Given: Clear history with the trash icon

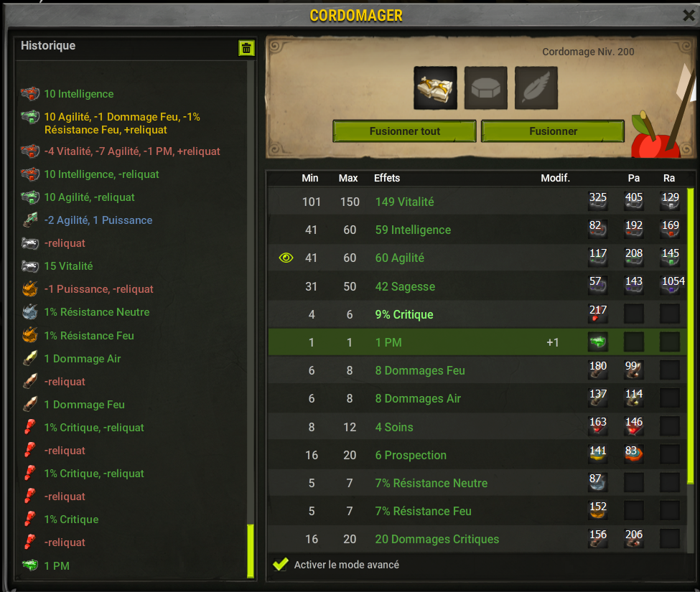Looking at the screenshot, I should [246, 48].
